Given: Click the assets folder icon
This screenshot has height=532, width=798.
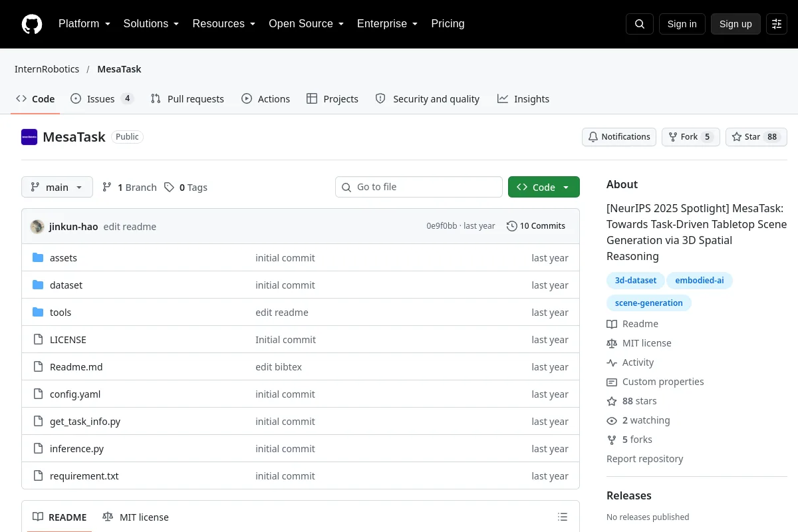Looking at the screenshot, I should click(x=38, y=258).
